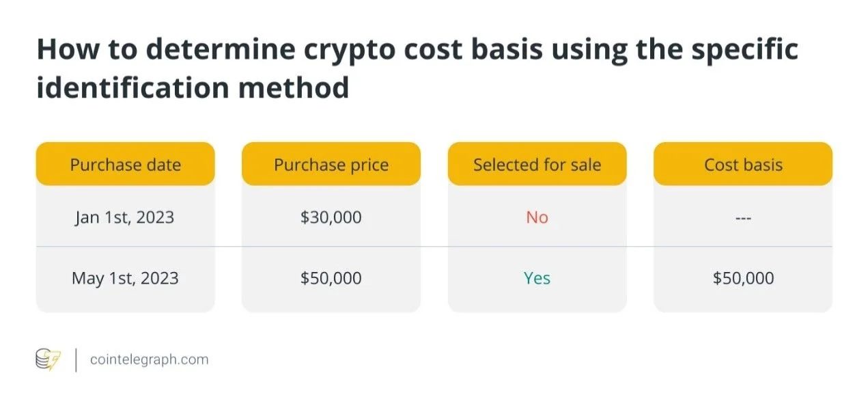Click the Cost basis column header

(x=743, y=164)
